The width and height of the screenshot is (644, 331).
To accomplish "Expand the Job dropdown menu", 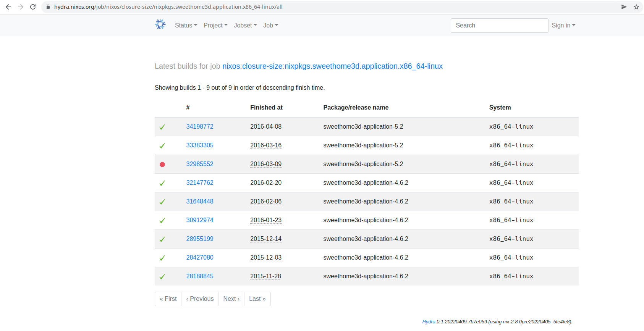I will pos(271,25).
